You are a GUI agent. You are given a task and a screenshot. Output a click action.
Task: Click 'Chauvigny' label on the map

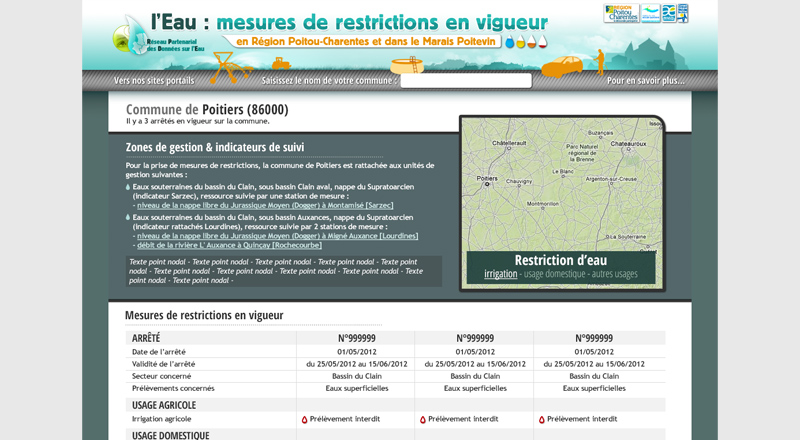click(x=519, y=181)
